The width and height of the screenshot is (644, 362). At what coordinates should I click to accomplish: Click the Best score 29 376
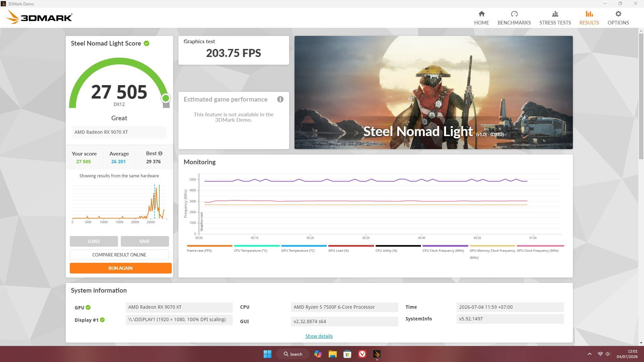point(153,162)
